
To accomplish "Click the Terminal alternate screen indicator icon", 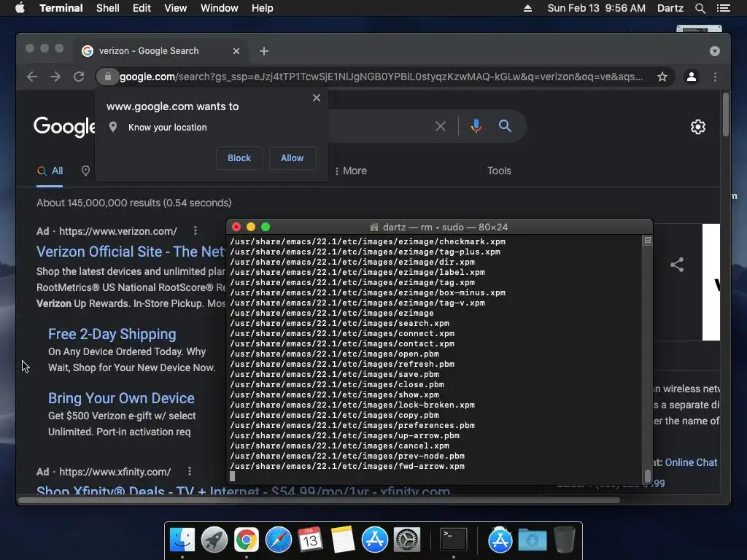I will coord(648,241).
